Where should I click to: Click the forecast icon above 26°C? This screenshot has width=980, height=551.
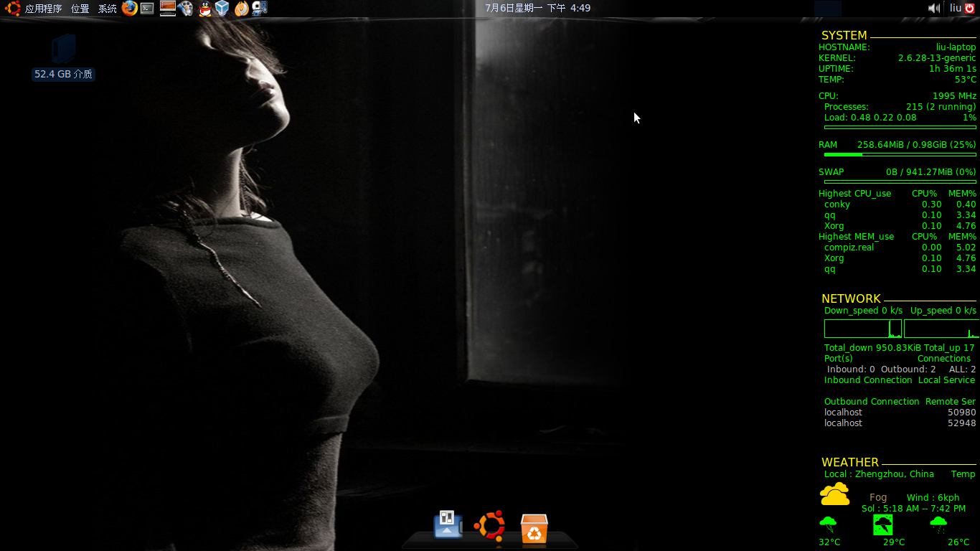(938, 524)
